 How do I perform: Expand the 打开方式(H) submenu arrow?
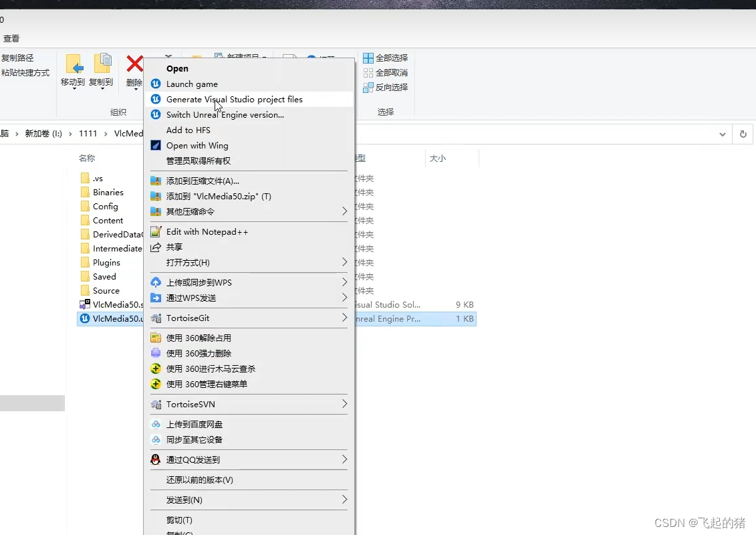[x=344, y=262]
